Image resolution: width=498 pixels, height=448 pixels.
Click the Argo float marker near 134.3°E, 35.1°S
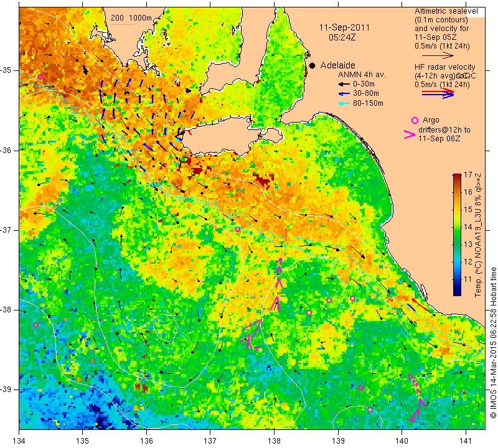point(40,77)
